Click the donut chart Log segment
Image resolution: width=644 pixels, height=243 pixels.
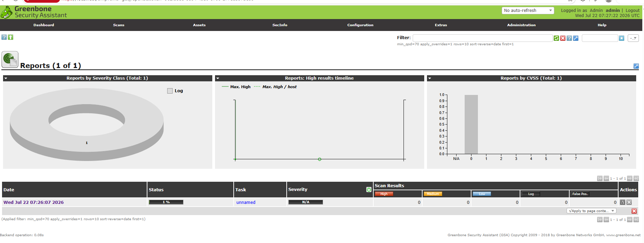pos(87,143)
